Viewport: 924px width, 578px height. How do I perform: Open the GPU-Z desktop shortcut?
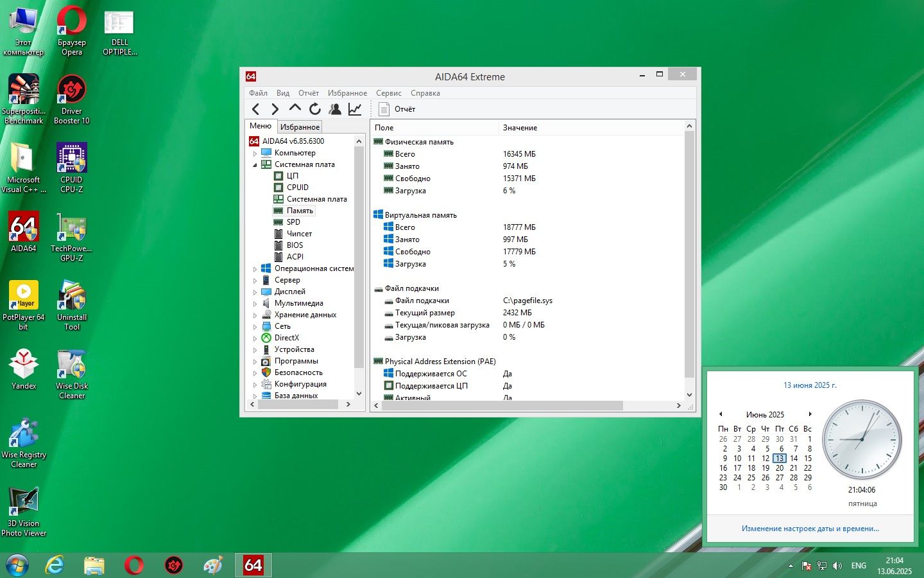click(x=71, y=237)
